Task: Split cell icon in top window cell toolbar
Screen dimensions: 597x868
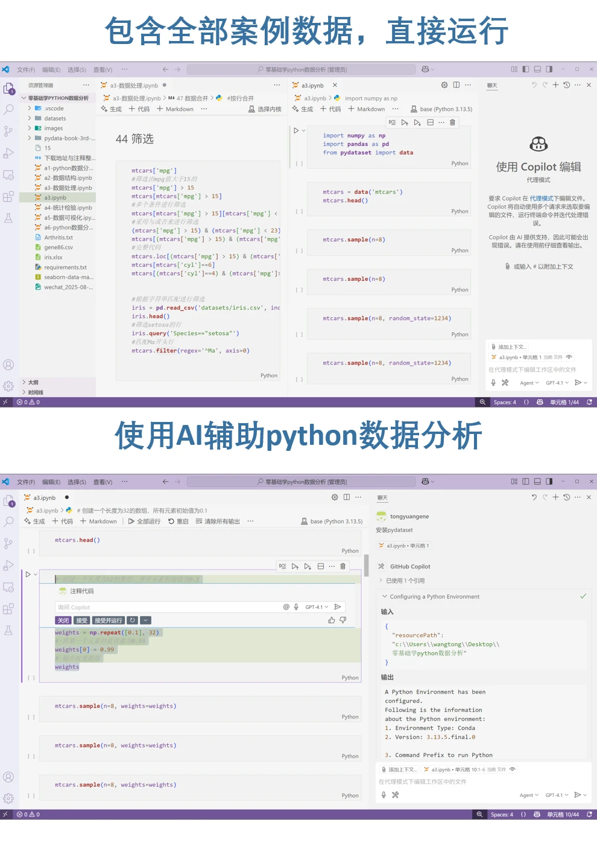Action: 430,122
